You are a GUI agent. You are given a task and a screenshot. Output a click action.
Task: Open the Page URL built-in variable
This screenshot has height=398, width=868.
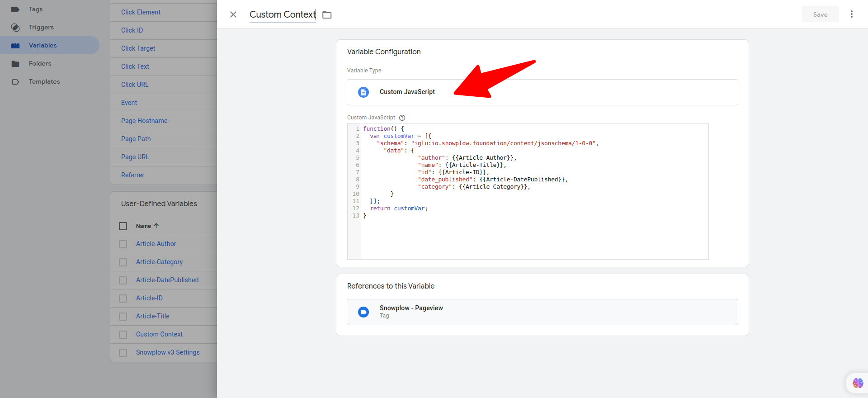pyautogui.click(x=135, y=157)
